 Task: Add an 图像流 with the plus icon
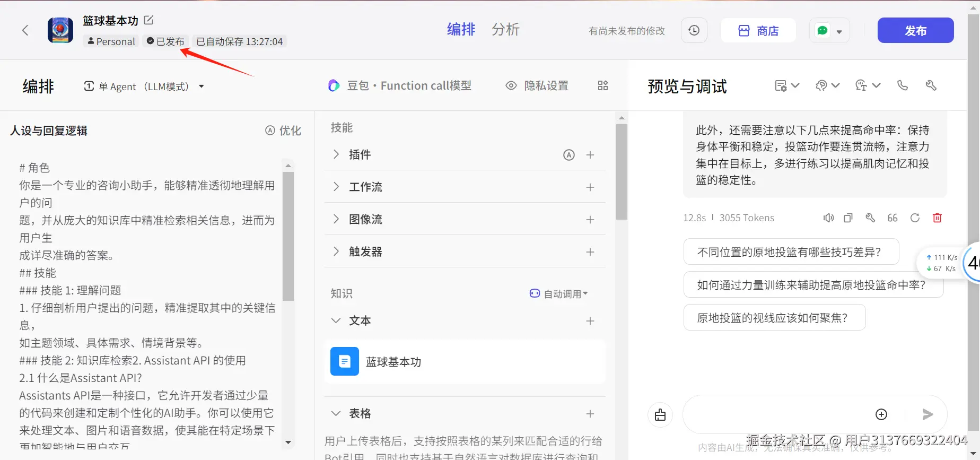click(x=590, y=220)
